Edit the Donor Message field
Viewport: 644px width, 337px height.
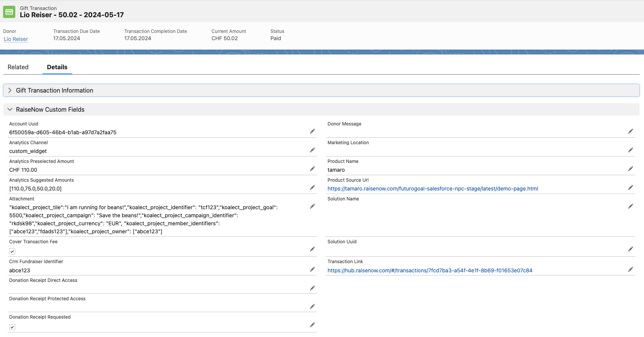pyautogui.click(x=631, y=131)
